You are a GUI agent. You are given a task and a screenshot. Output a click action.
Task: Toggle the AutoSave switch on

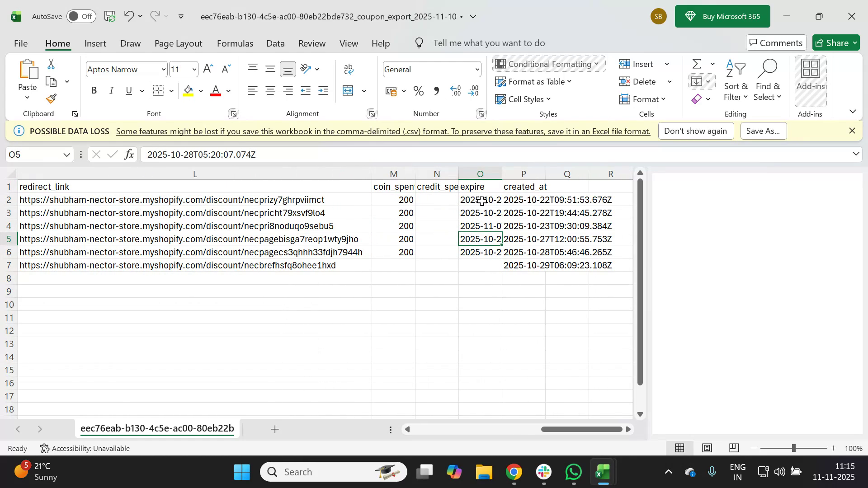click(80, 16)
